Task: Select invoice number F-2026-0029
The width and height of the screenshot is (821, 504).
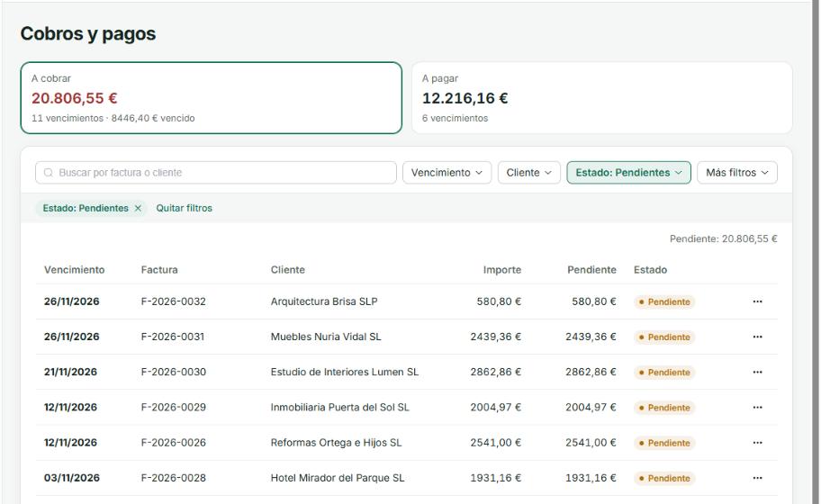Action: [174, 407]
